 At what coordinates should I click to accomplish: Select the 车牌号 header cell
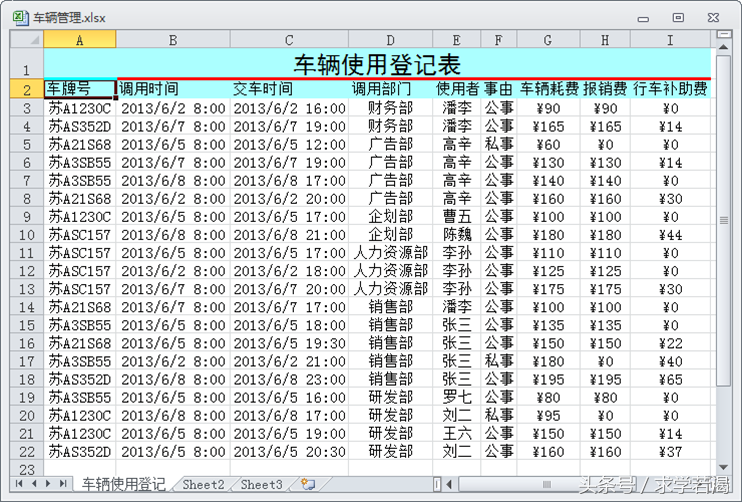[x=80, y=89]
